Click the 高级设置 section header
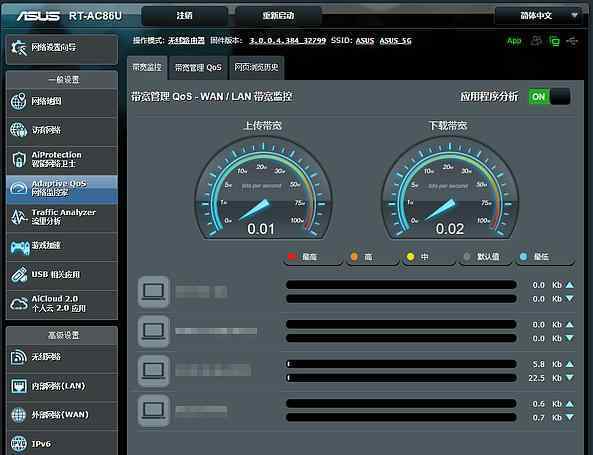Image resolution: width=593 pixels, height=455 pixels. pos(62,335)
